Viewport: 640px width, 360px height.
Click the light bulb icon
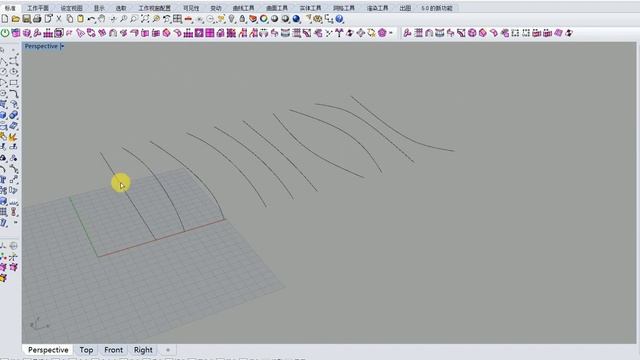point(231,19)
